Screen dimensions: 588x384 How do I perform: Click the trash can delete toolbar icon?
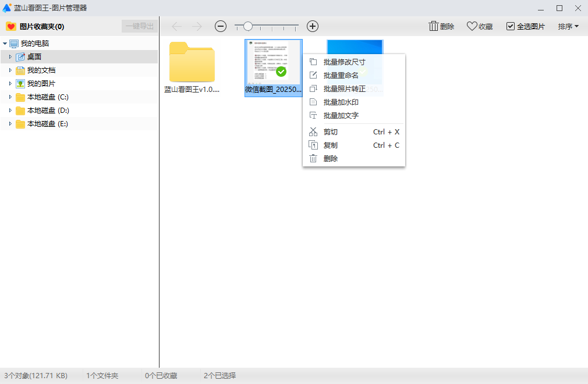[x=434, y=26]
